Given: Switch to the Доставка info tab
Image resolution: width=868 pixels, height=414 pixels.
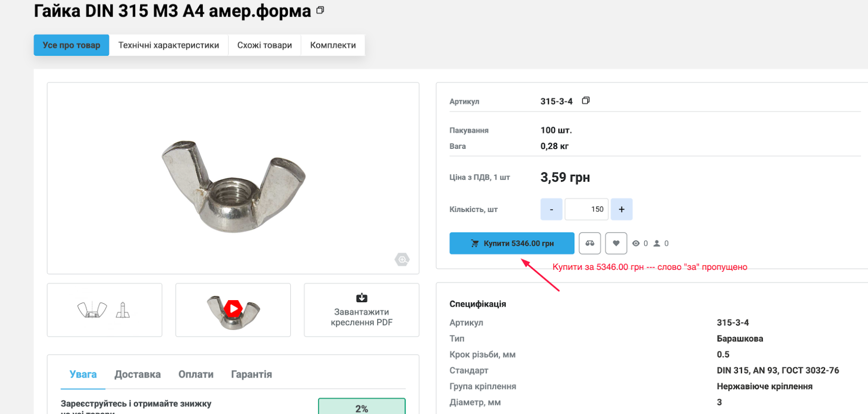Looking at the screenshot, I should [138, 375].
